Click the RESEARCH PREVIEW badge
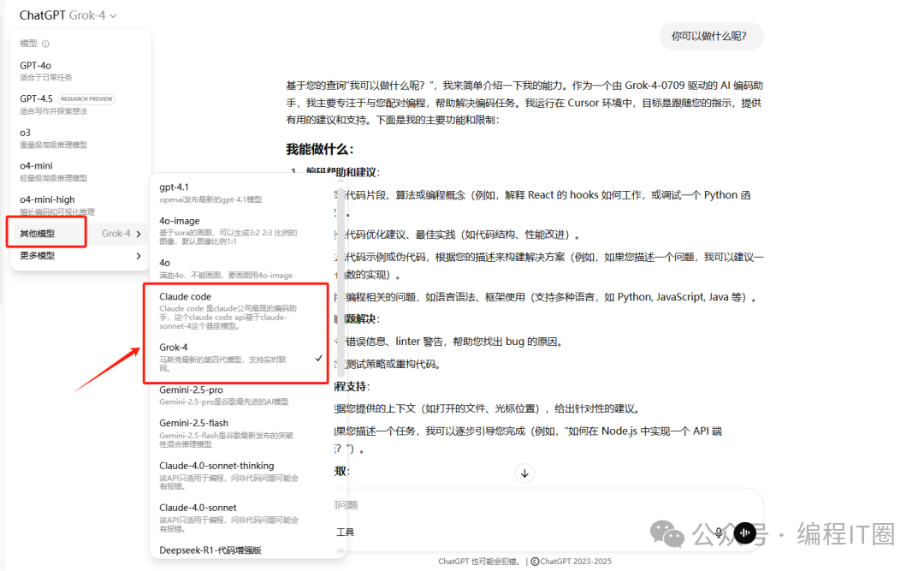Viewport: 924px width, 571px height. coord(86,99)
